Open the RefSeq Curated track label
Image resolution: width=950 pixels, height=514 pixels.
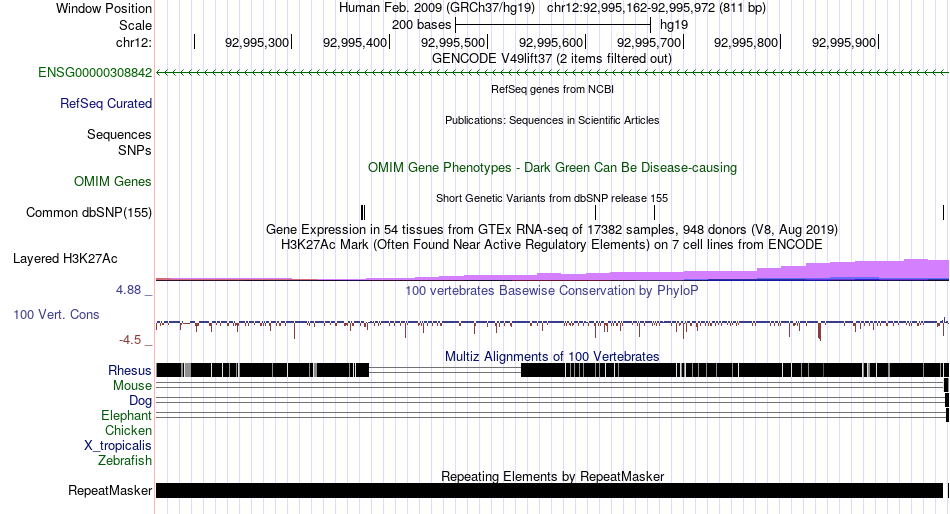click(x=106, y=104)
